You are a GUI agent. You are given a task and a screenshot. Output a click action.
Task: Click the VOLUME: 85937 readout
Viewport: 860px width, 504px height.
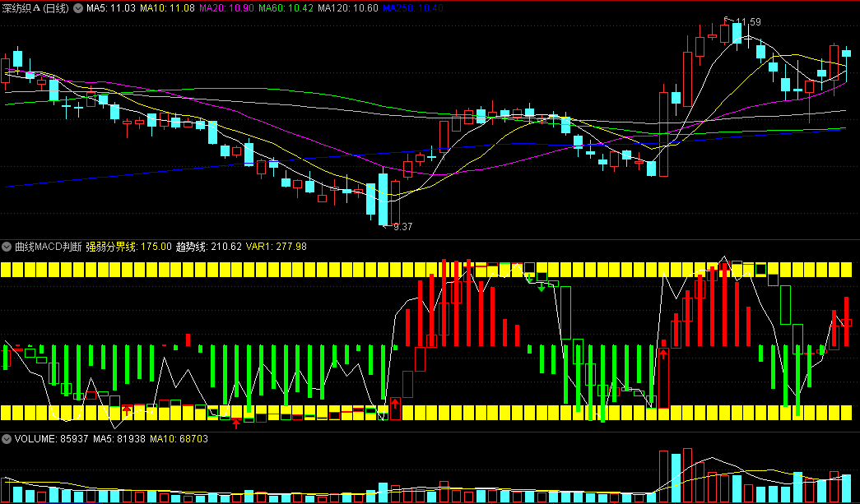[52, 439]
